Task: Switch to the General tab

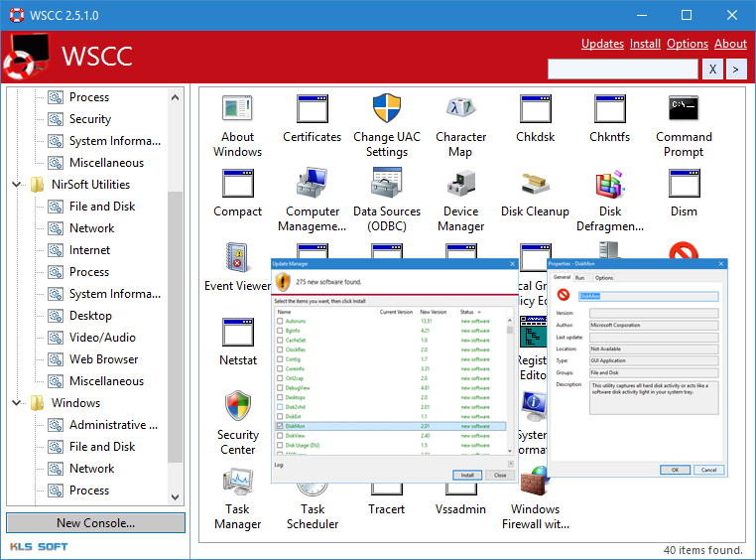Action: [562, 277]
